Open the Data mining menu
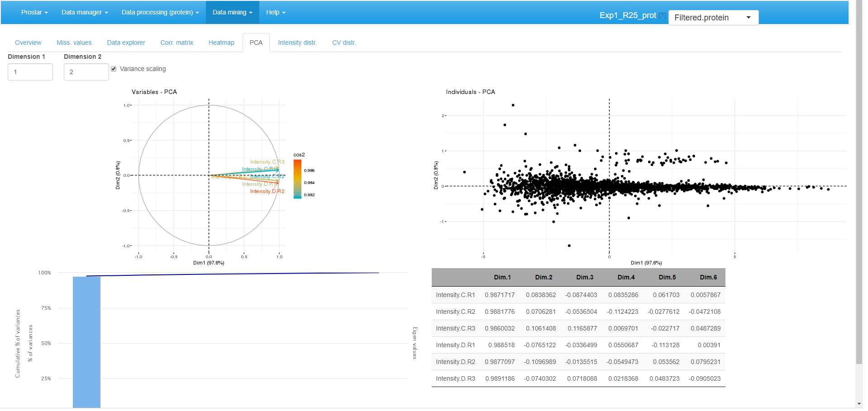868x411 pixels. (232, 12)
